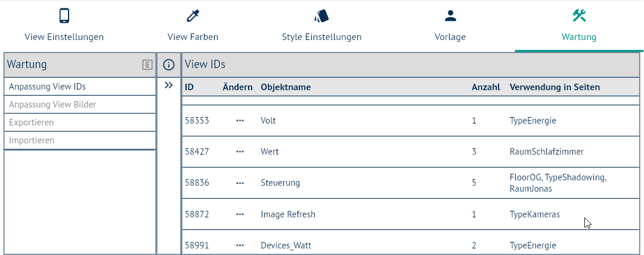
Task: Sort by the Anzahl column header
Action: point(485,87)
